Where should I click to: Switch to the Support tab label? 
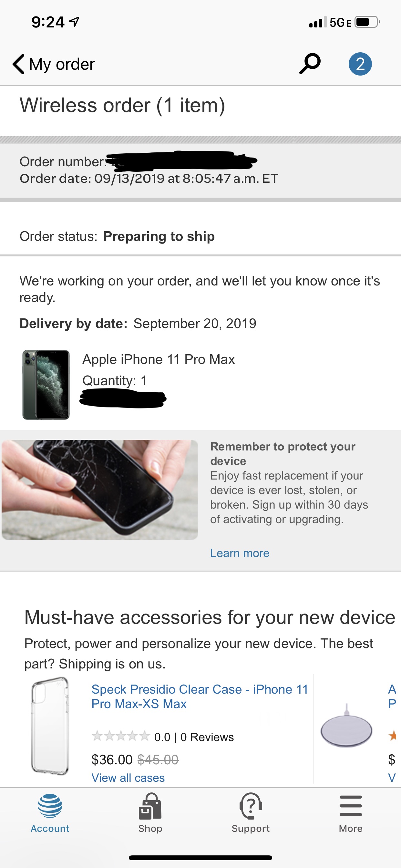tap(250, 828)
